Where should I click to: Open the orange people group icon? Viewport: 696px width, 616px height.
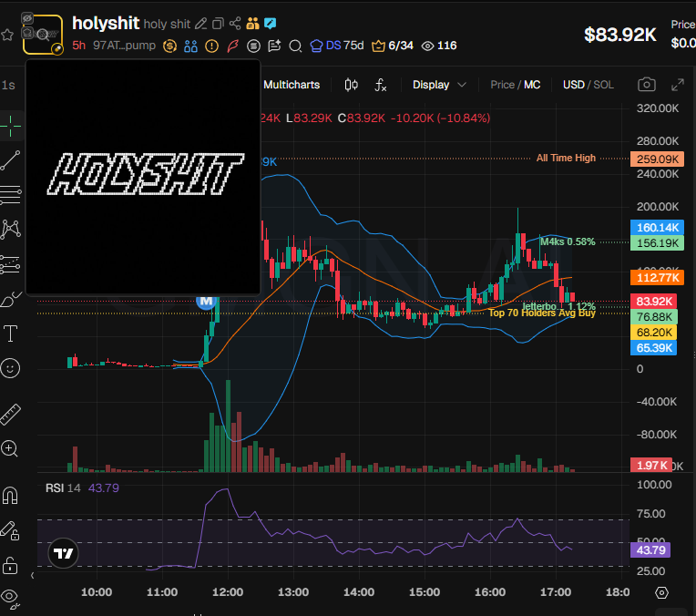(252, 24)
